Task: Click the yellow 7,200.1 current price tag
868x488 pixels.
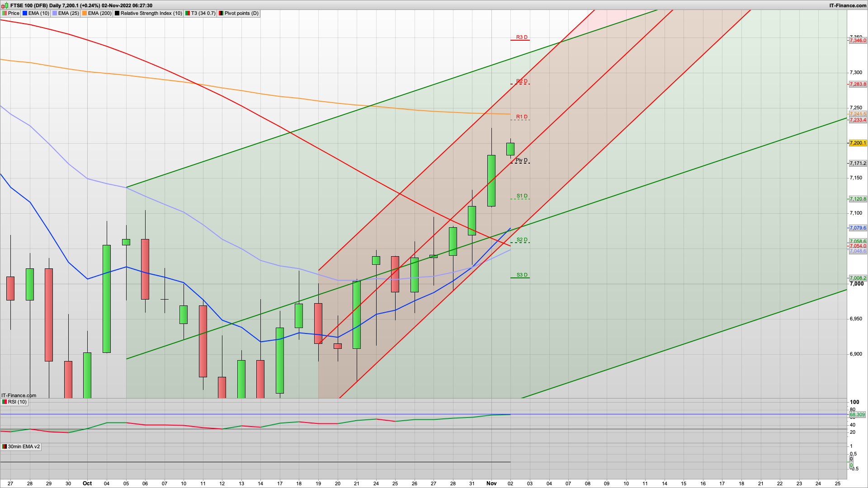Action: (858, 143)
